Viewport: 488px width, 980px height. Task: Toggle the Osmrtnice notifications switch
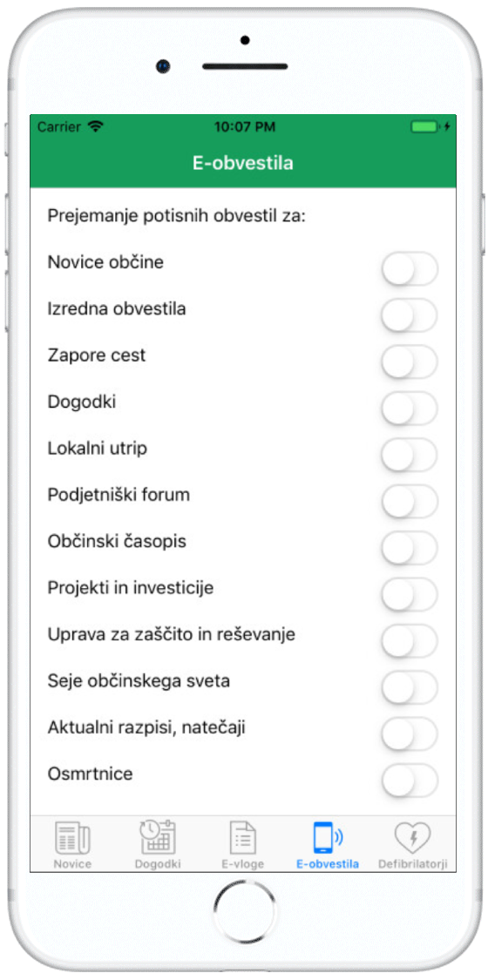click(410, 780)
